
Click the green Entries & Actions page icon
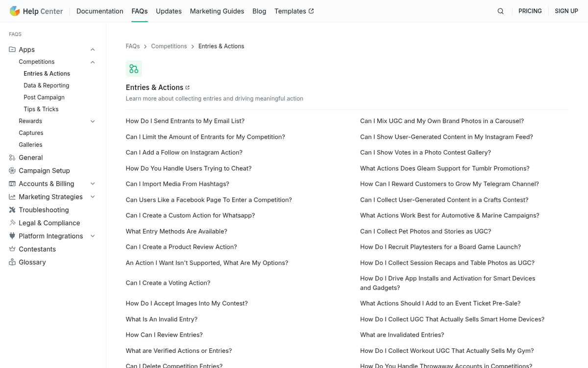click(134, 69)
